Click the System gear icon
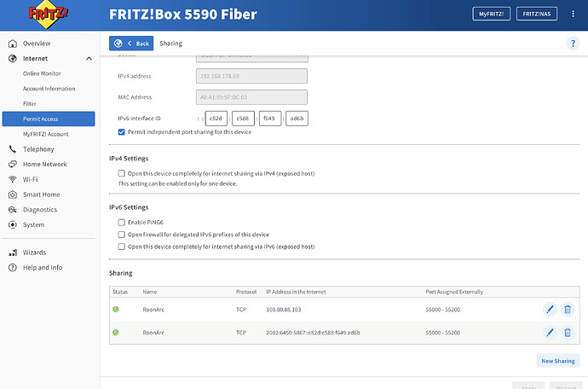Screen dimensions: 588x389 click(x=13, y=224)
